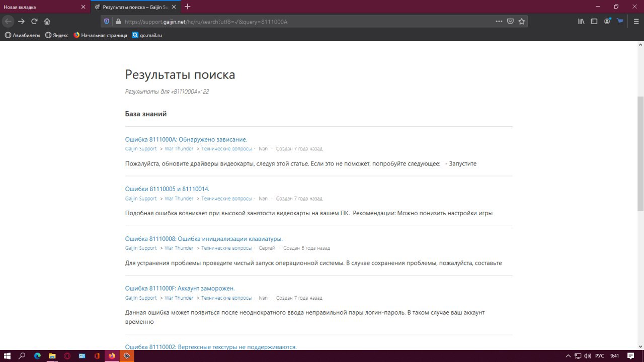The width and height of the screenshot is (644, 362).
Task: Click 'Gaijin Support' breadcrumb under 8111000A article
Action: pos(141,149)
